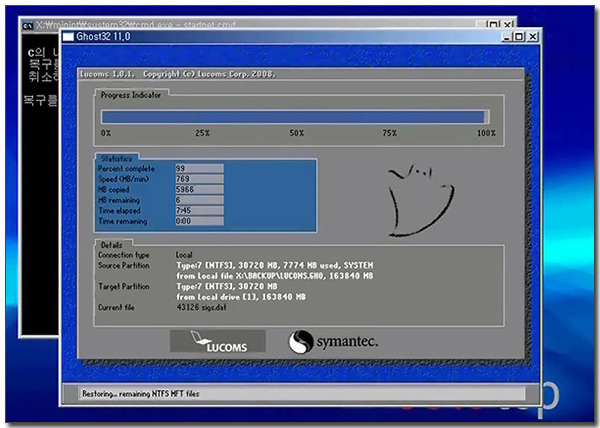This screenshot has width=600, height=428.
Task: Click the 'Restoring... remaining NTFS MFT files' status
Action: [x=141, y=394]
